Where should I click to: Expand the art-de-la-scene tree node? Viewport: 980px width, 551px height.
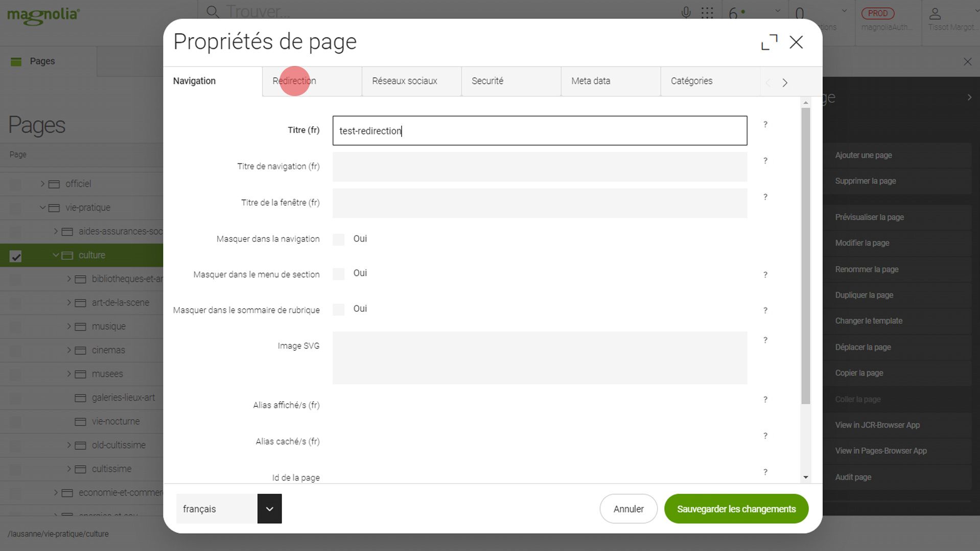[x=69, y=303]
